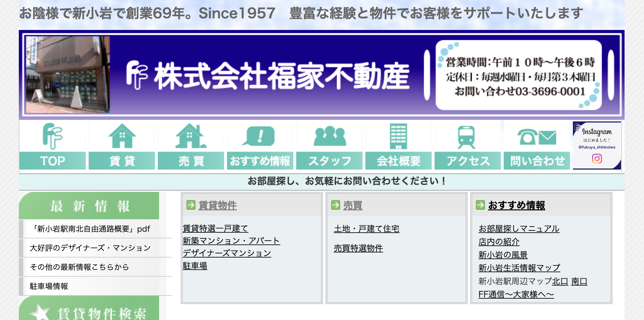This screenshot has width=644, height=320.
Task: Click the office building icon above 会社概要
Action: (399, 136)
